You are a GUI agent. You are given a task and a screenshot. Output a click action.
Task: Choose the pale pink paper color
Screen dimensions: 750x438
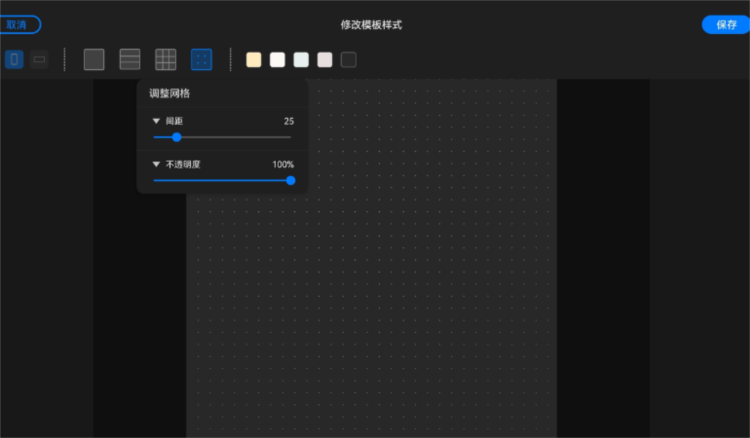[325, 60]
